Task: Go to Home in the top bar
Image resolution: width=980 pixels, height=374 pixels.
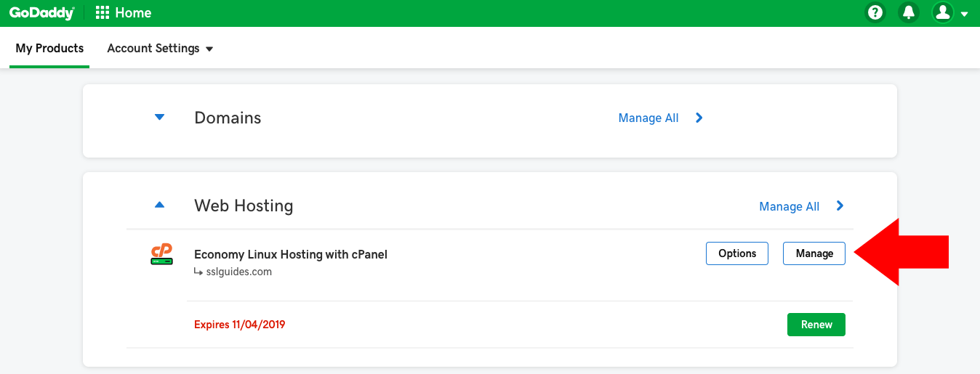Action: coord(133,12)
